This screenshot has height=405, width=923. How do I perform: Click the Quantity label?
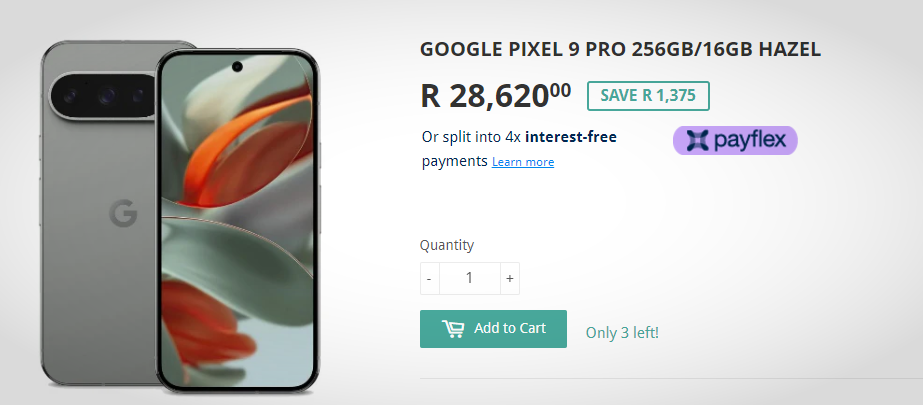click(x=446, y=245)
